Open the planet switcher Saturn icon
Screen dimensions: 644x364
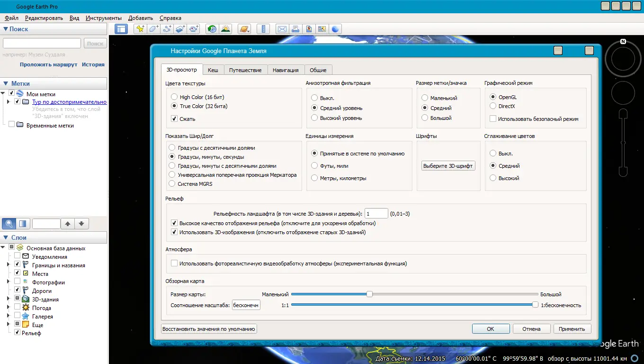244,29
